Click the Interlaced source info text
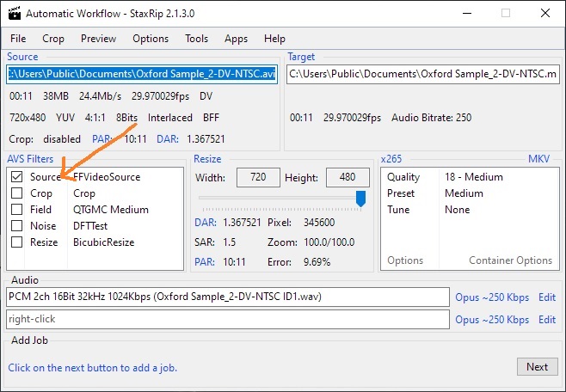Screen dimensions: 566x392 click(170, 118)
